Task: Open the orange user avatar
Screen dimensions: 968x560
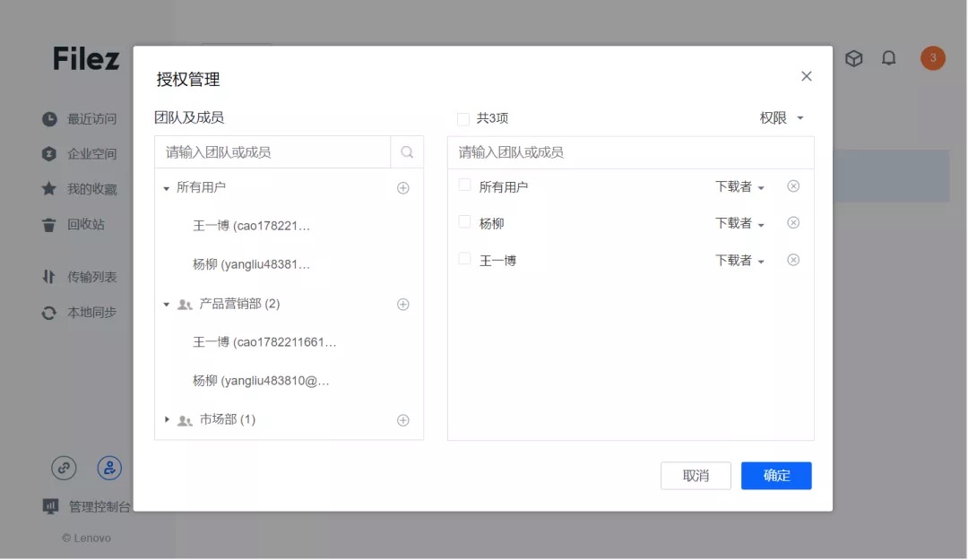Action: coord(933,58)
